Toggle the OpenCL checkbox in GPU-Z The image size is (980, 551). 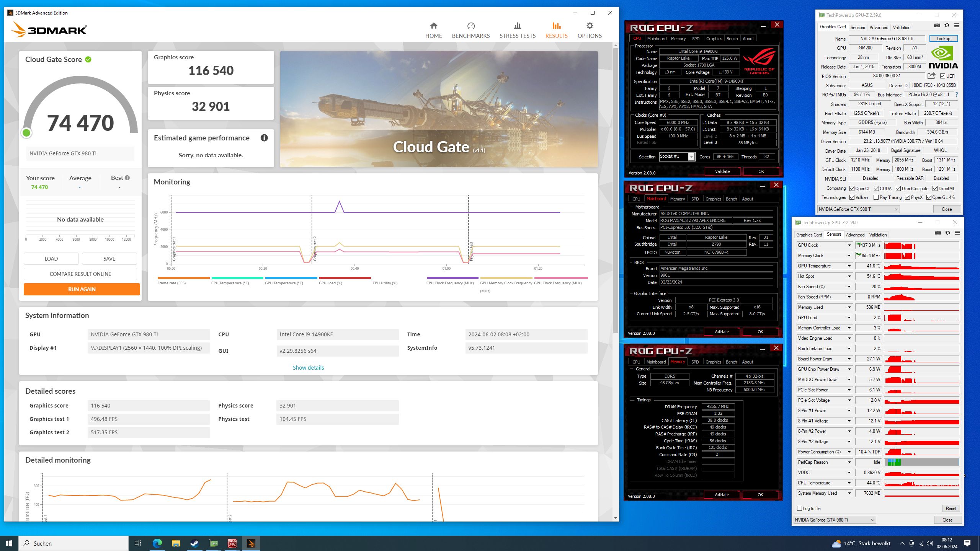tap(852, 189)
